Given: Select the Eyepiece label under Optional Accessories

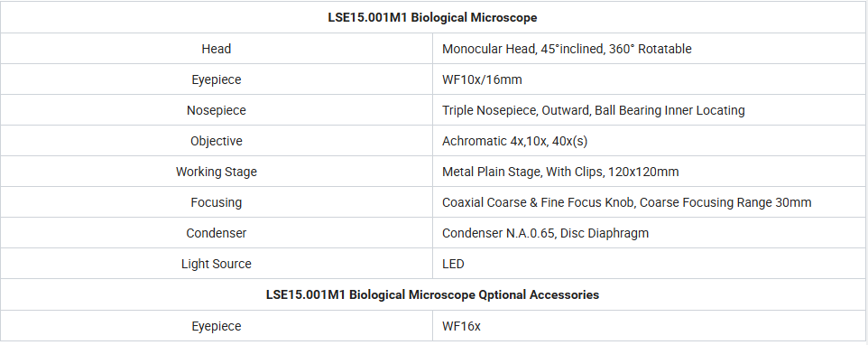Looking at the screenshot, I should (x=216, y=326).
